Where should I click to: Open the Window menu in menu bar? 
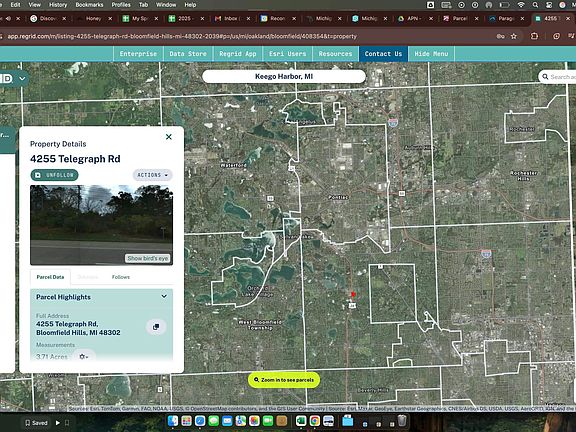coord(166,5)
